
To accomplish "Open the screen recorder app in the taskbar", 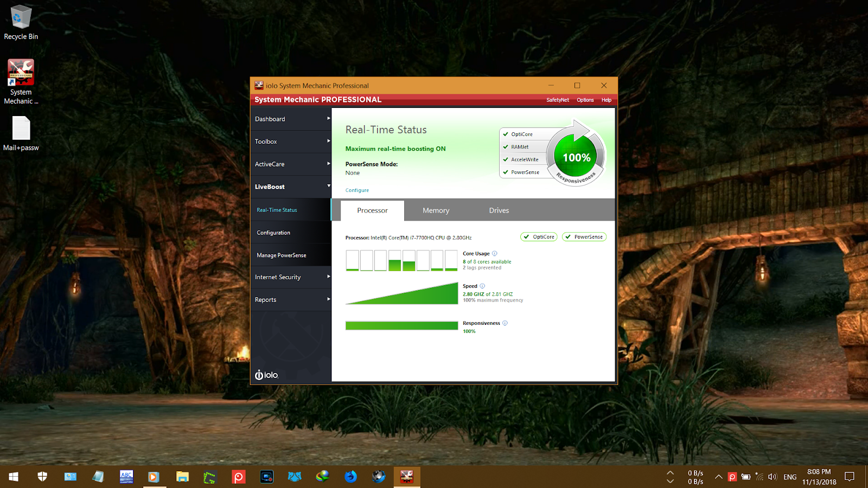I will tap(266, 477).
